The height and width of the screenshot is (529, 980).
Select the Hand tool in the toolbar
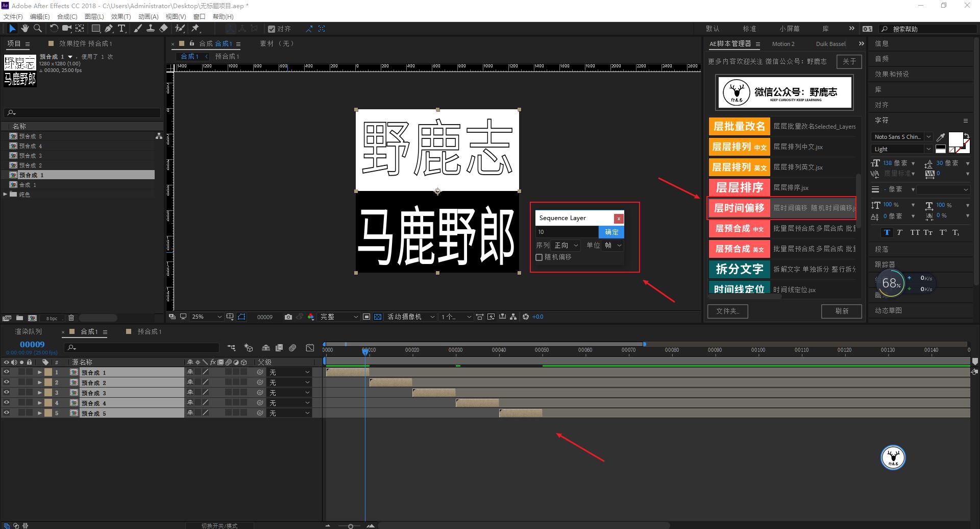point(25,29)
